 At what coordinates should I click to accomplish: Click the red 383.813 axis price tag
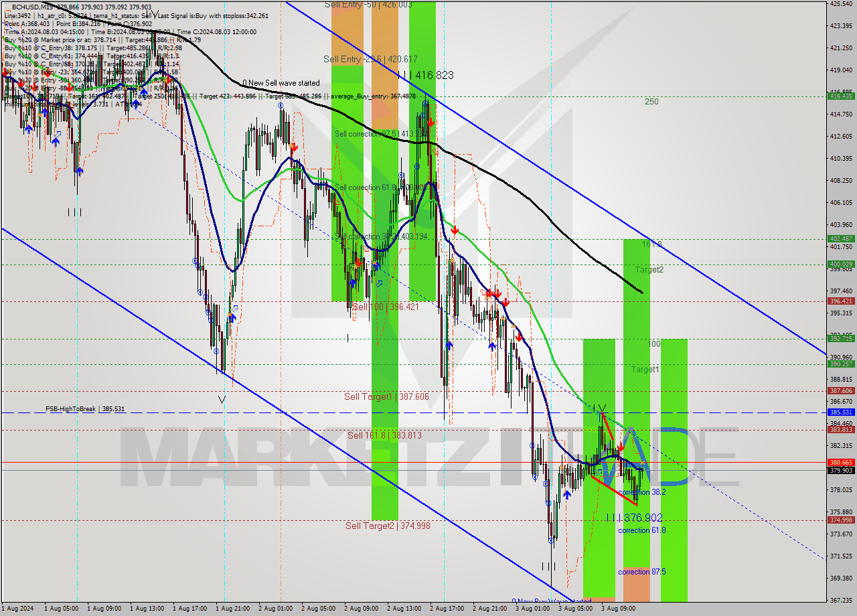pyautogui.click(x=841, y=430)
